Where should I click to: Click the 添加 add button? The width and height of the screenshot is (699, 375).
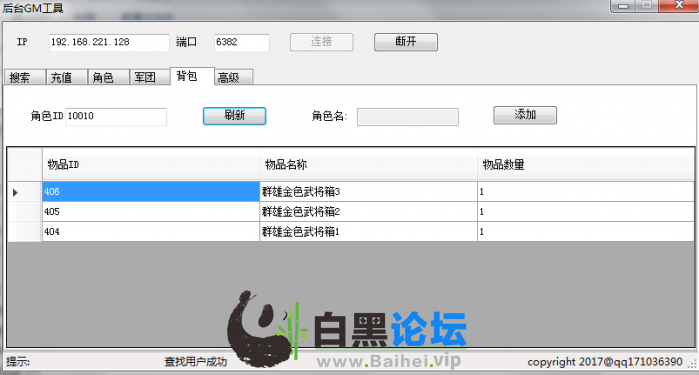coord(525,115)
